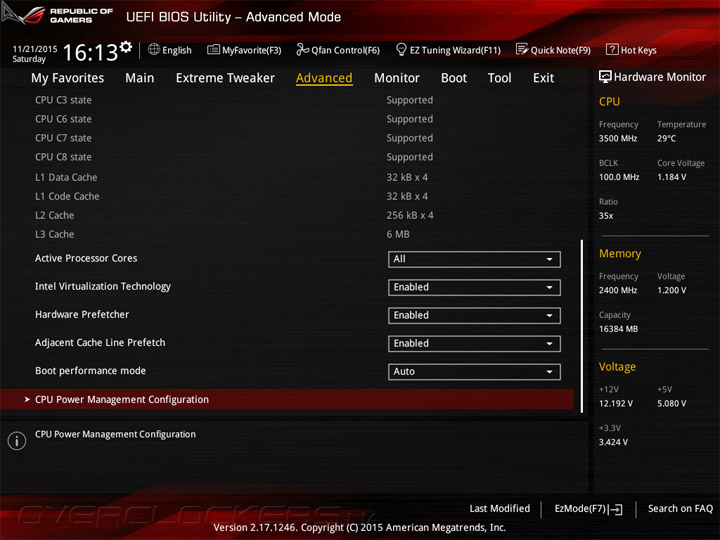This screenshot has width=720, height=540.
Task: Click the EZ Tuning Wizard lightbulb icon
Action: click(401, 49)
